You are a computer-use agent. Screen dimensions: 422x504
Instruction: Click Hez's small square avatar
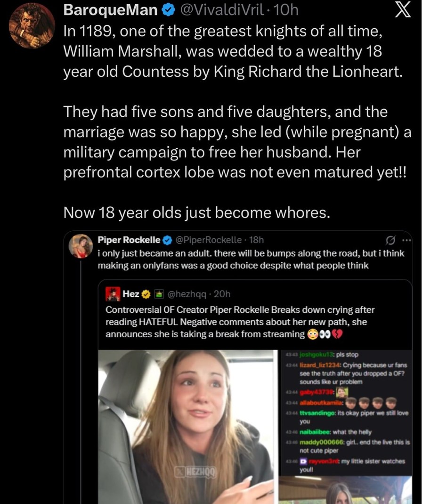(113, 294)
